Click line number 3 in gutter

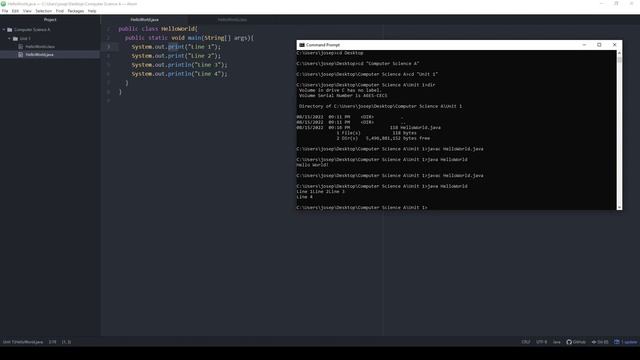pos(109,47)
